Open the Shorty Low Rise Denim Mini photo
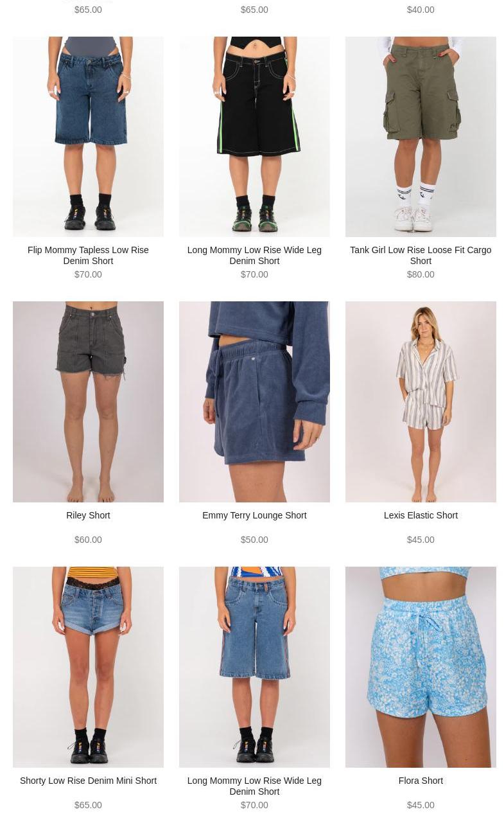Screen dimensions: 504x823 coord(88,667)
